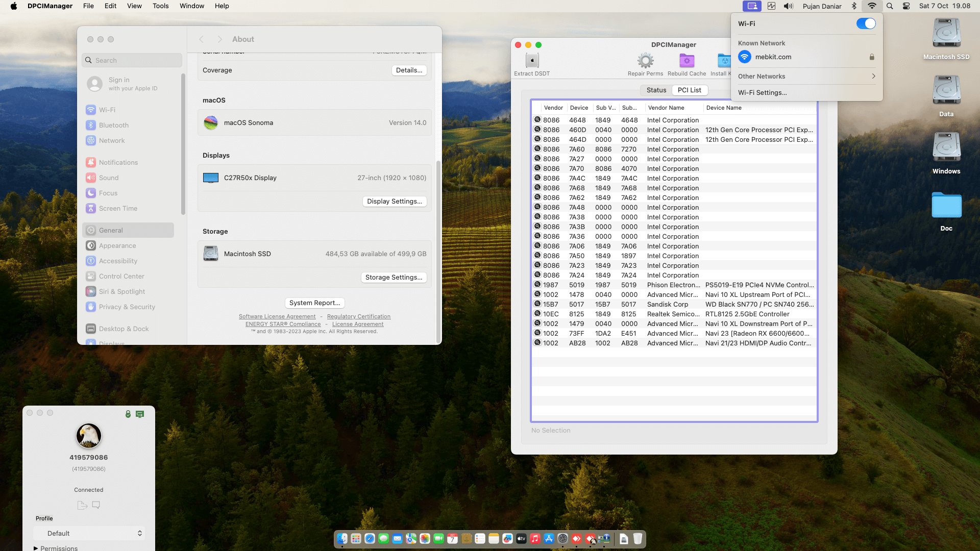Click the System Report... button
The image size is (980, 551).
[314, 303]
